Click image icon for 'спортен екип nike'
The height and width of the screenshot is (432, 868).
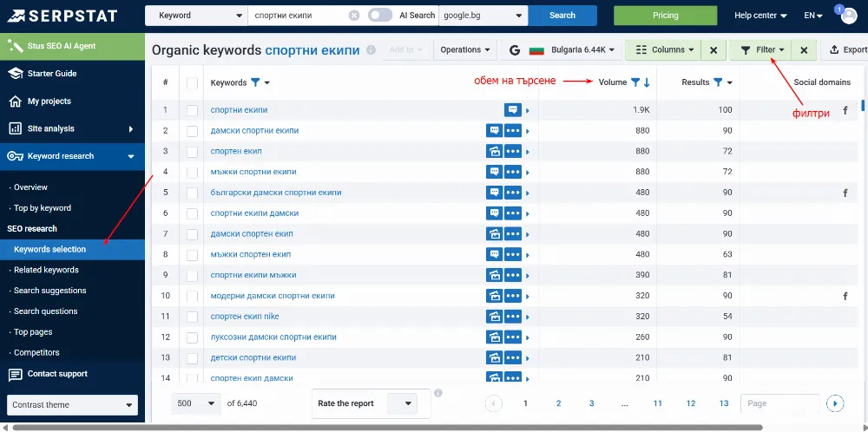495,317
